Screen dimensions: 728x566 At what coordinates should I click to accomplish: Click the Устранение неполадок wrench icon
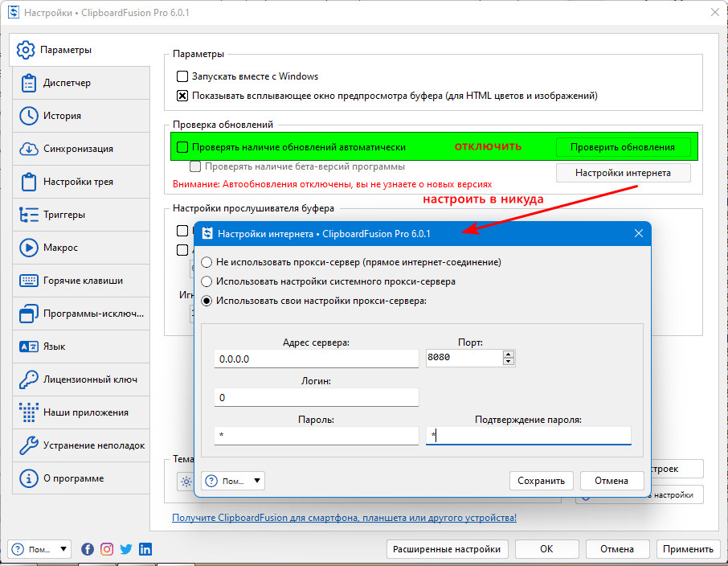[29, 445]
